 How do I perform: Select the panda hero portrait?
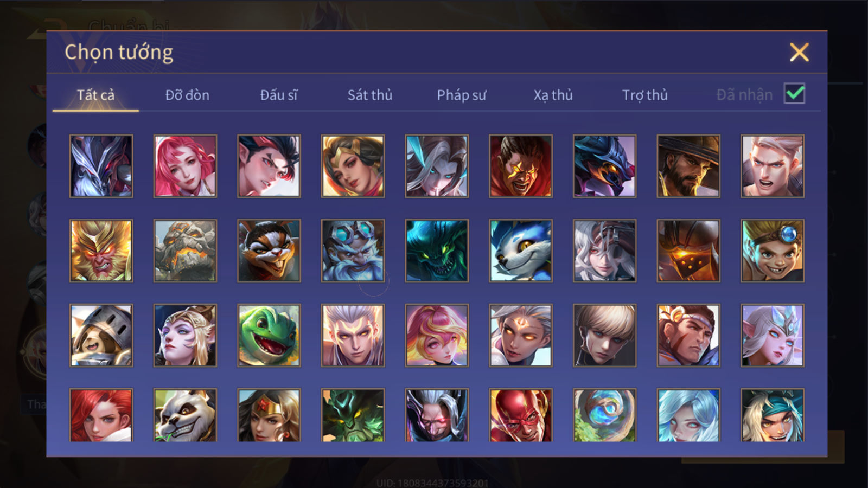click(185, 415)
